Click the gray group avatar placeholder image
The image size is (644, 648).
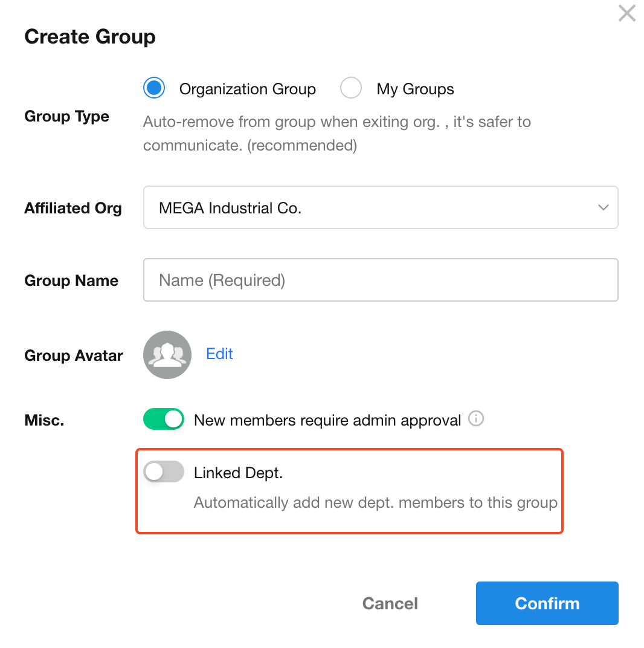(x=167, y=355)
